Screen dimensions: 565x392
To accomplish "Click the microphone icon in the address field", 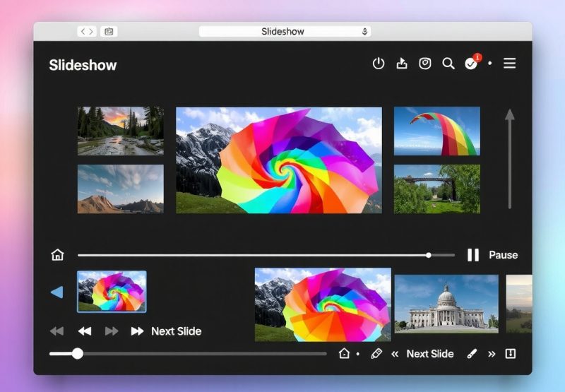I will click(364, 32).
